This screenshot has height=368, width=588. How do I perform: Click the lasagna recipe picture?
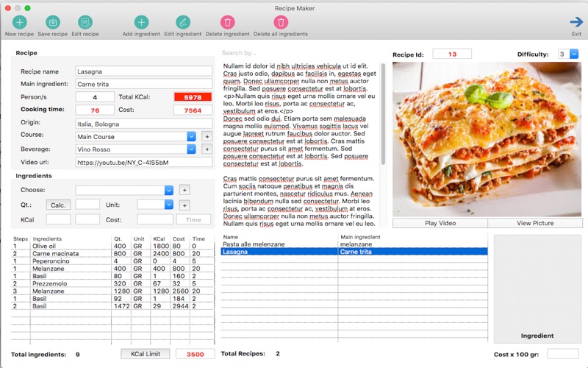(x=487, y=139)
